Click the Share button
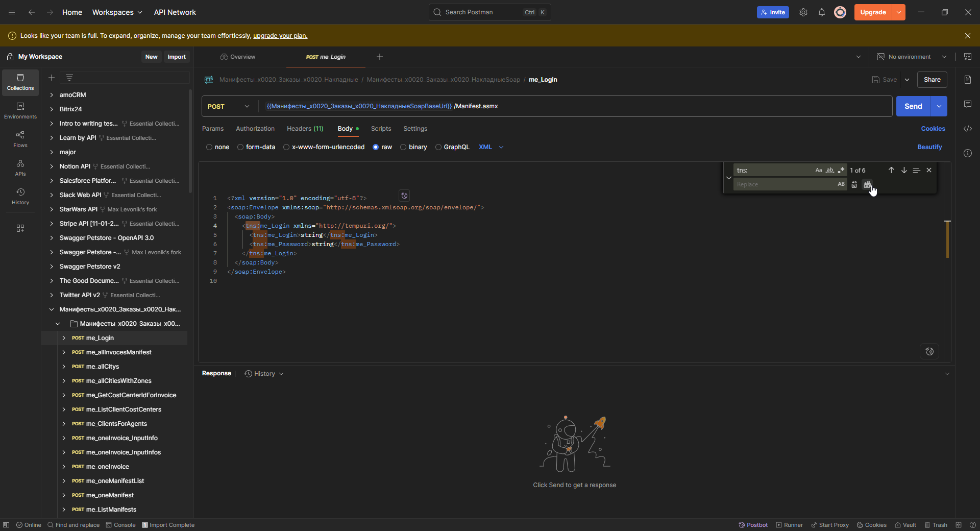The image size is (980, 531). pyautogui.click(x=932, y=80)
